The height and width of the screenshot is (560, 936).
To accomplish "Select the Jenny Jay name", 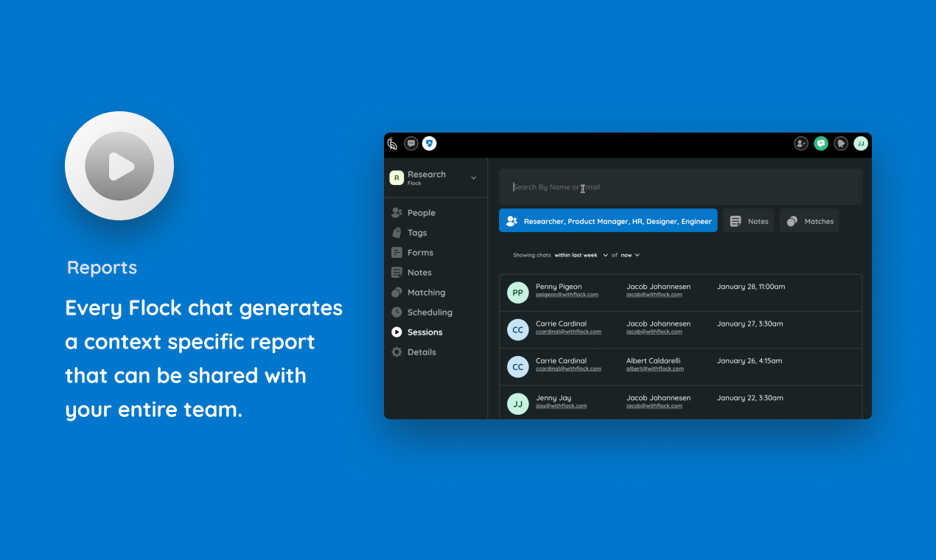I will click(x=553, y=398).
